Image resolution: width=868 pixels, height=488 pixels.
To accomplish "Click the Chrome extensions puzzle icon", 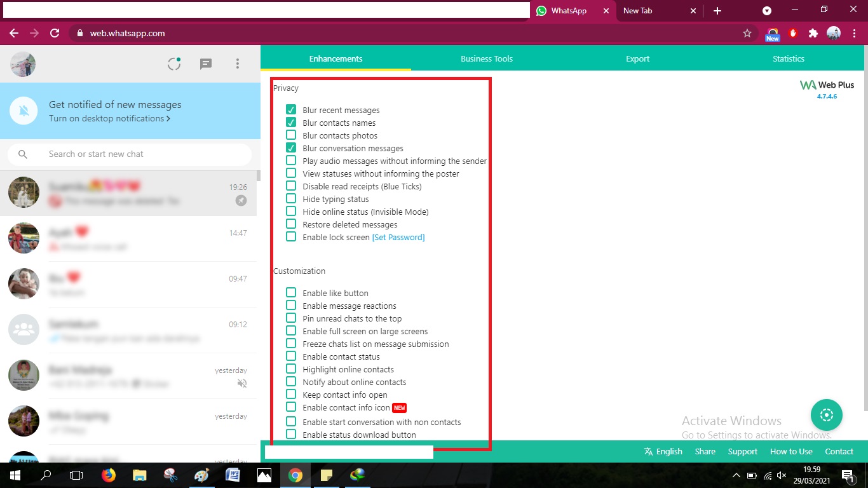I will 813,33.
